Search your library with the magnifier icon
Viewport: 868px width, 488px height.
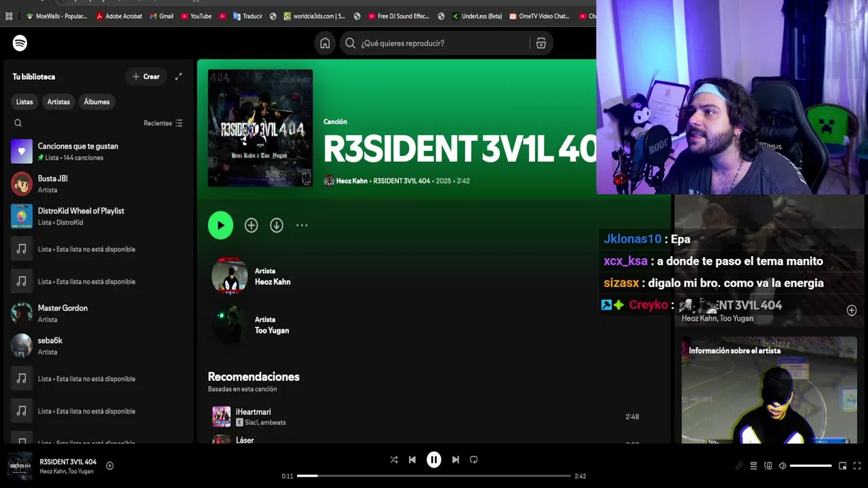(18, 123)
